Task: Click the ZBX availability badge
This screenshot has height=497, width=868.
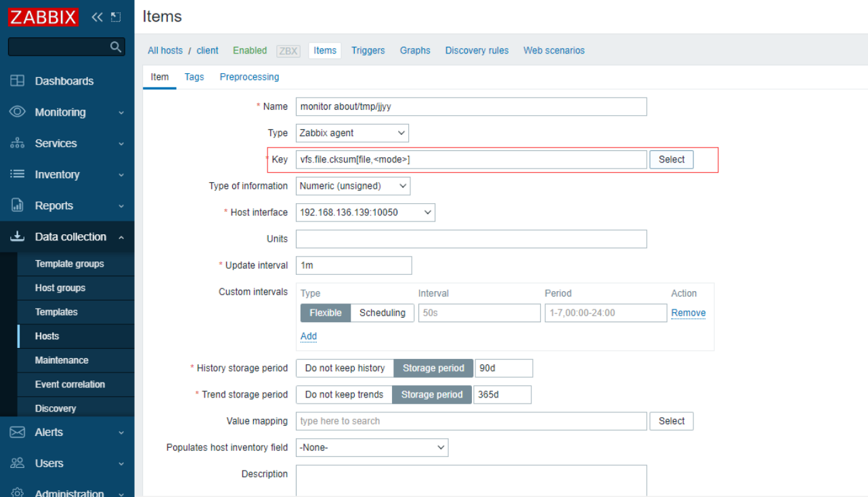Action: point(289,51)
